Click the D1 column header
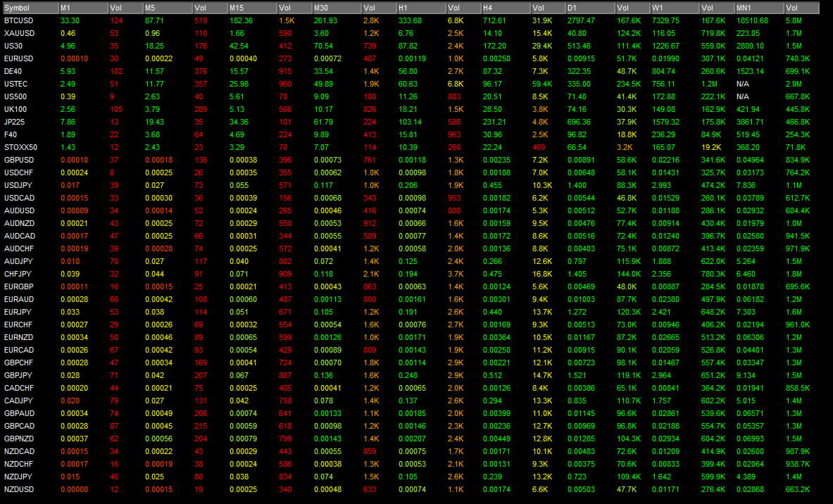833x504 pixels. [589, 8]
